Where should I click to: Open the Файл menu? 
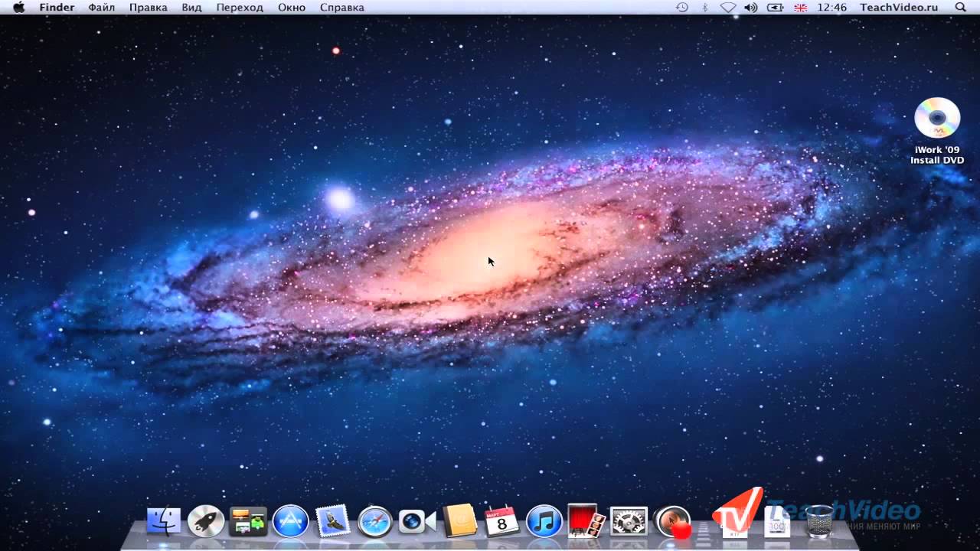[x=102, y=7]
